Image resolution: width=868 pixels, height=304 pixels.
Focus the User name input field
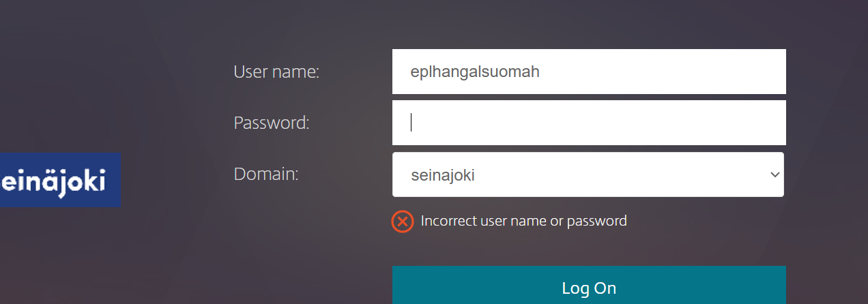588,72
